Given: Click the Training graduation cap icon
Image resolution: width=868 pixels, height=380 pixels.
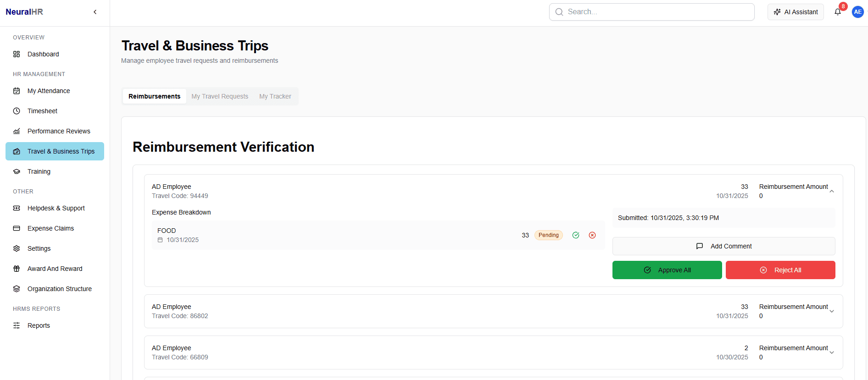Looking at the screenshot, I should click(x=17, y=171).
